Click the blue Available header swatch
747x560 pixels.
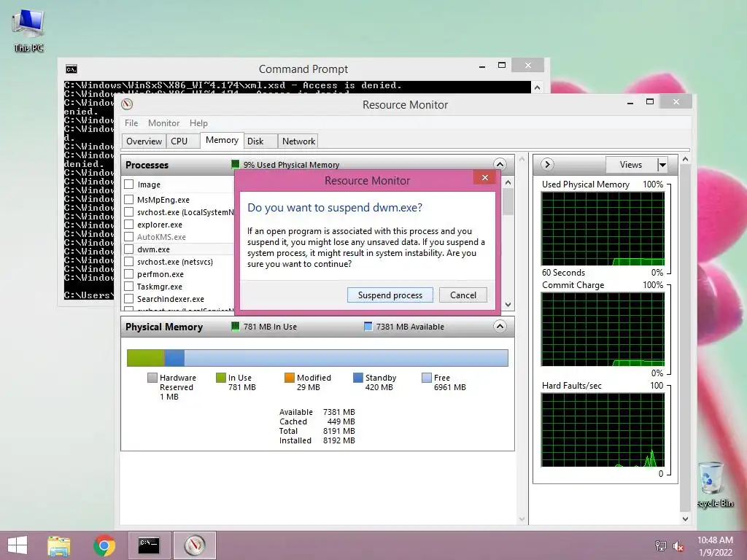tap(368, 326)
